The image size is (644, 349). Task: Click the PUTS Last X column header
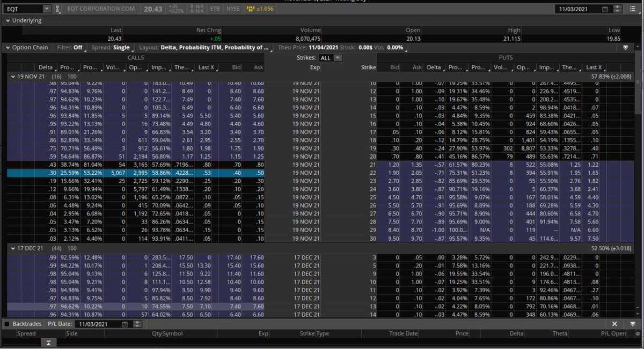point(594,68)
